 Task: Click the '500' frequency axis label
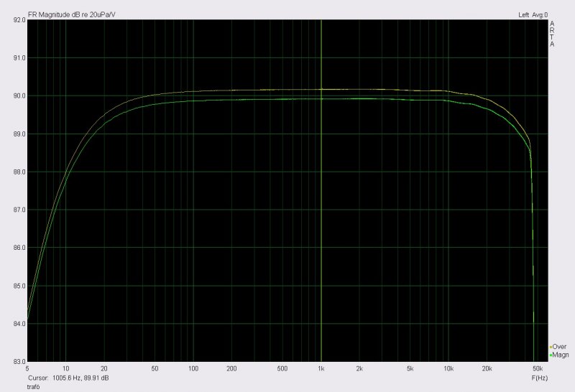coord(282,368)
